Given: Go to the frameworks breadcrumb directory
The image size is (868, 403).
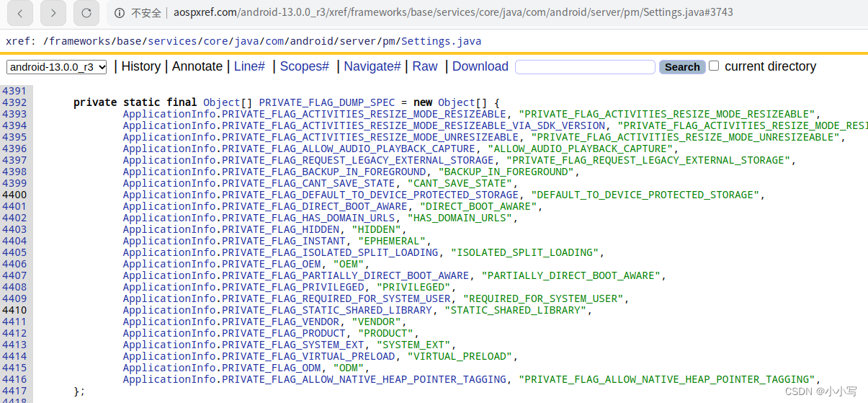Looking at the screenshot, I should [x=79, y=41].
